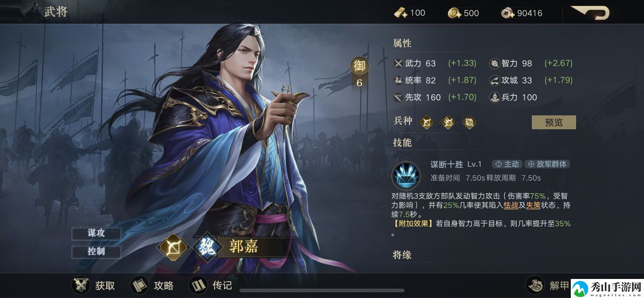The image size is (644, 298).
Task: Select the first troop type icon
Action: (426, 122)
